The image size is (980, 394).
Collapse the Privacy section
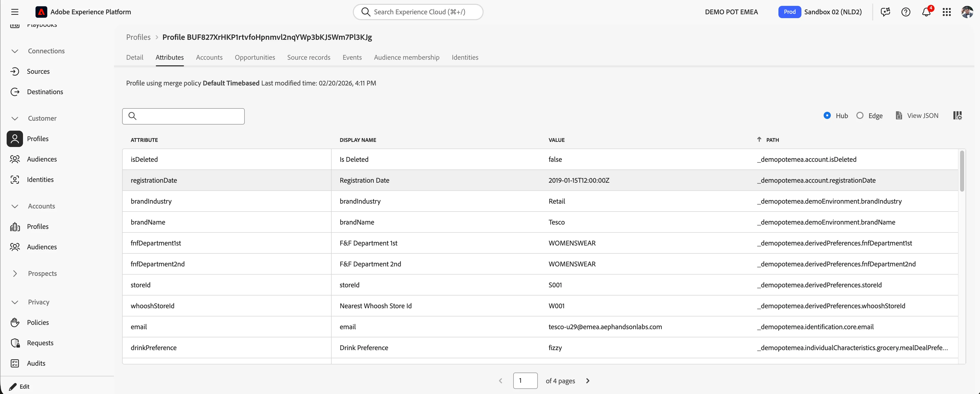(x=15, y=302)
